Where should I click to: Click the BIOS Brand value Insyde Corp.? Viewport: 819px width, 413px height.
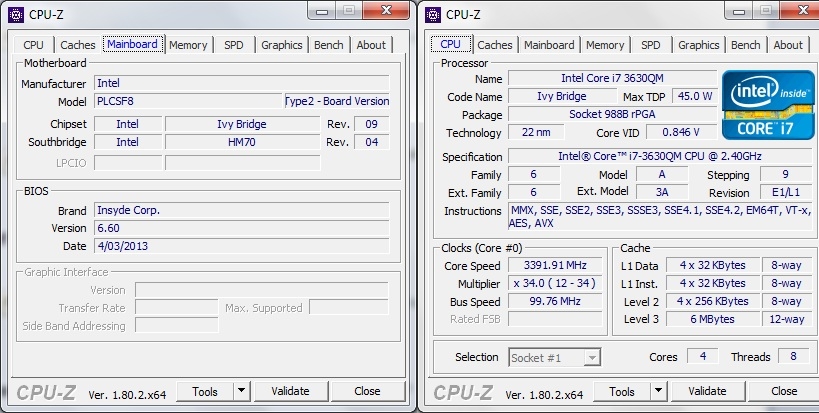click(x=242, y=210)
